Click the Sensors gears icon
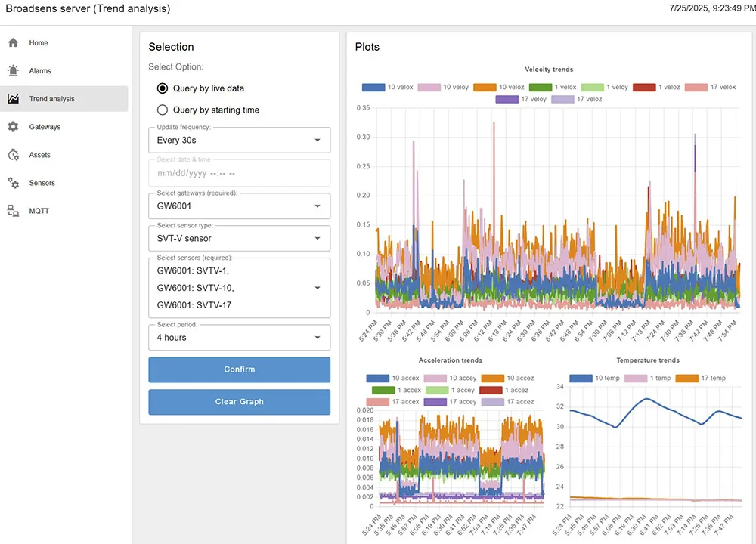Image resolution: width=756 pixels, height=544 pixels. [14, 183]
